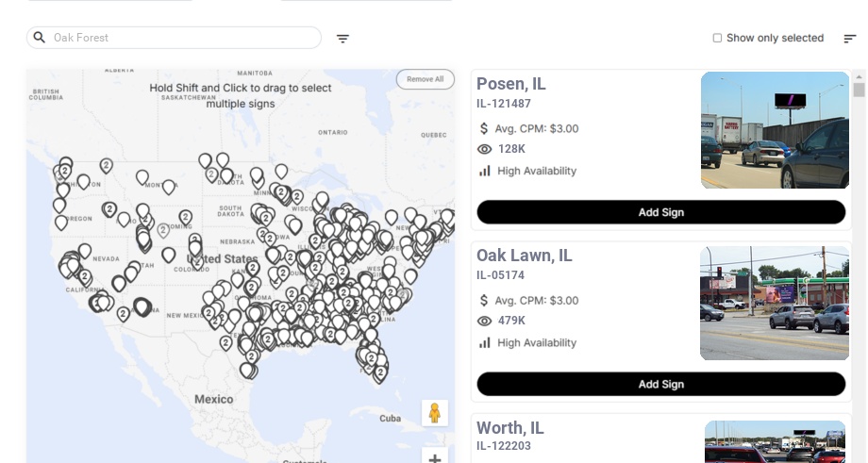The height and width of the screenshot is (463, 868).
Task: Open the filter icon beside search
Action: pyautogui.click(x=342, y=39)
